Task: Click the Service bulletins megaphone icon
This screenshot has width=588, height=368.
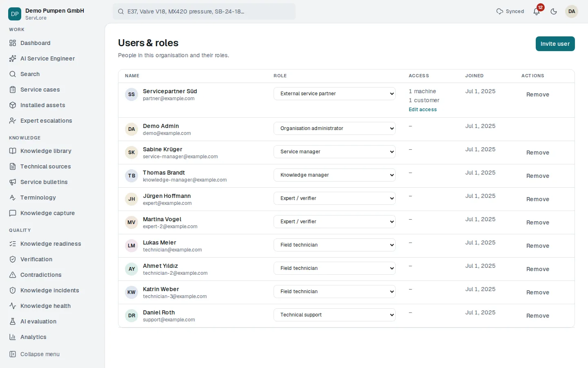Action: [13, 182]
